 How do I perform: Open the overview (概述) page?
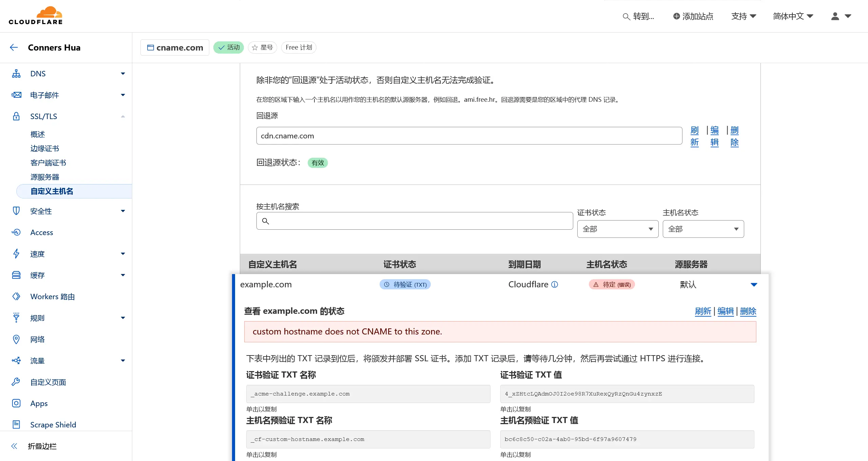click(38, 134)
